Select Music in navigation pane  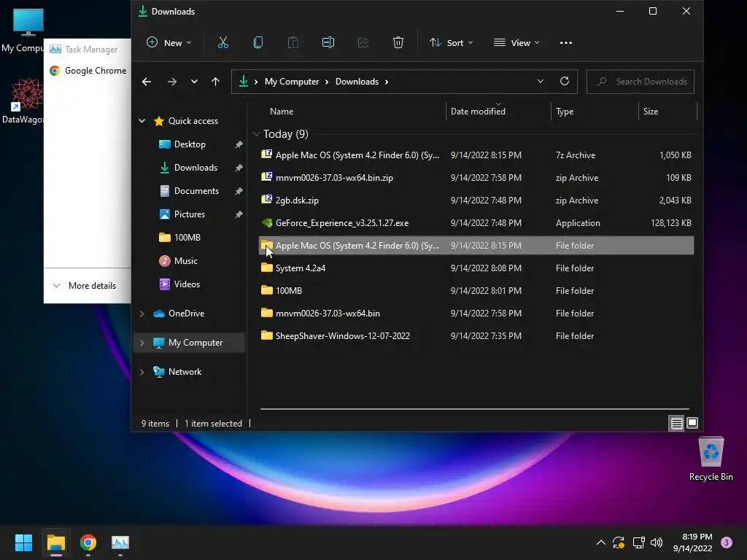(x=186, y=261)
